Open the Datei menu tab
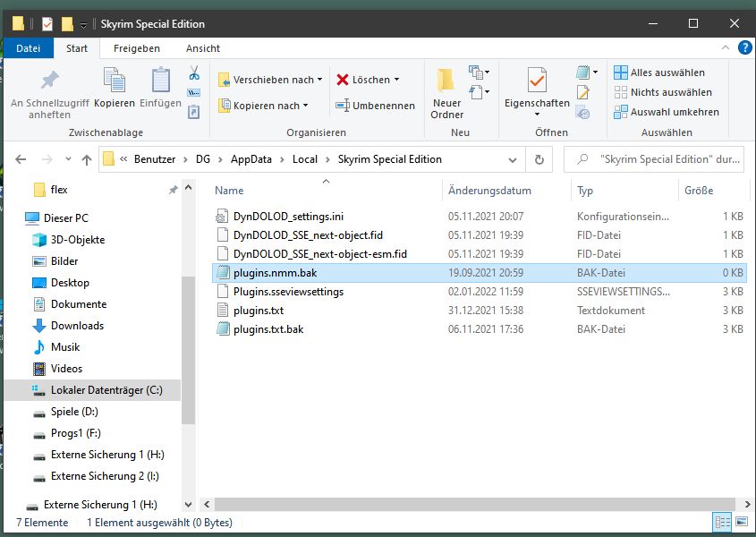This screenshot has width=756, height=537. pyautogui.click(x=29, y=48)
